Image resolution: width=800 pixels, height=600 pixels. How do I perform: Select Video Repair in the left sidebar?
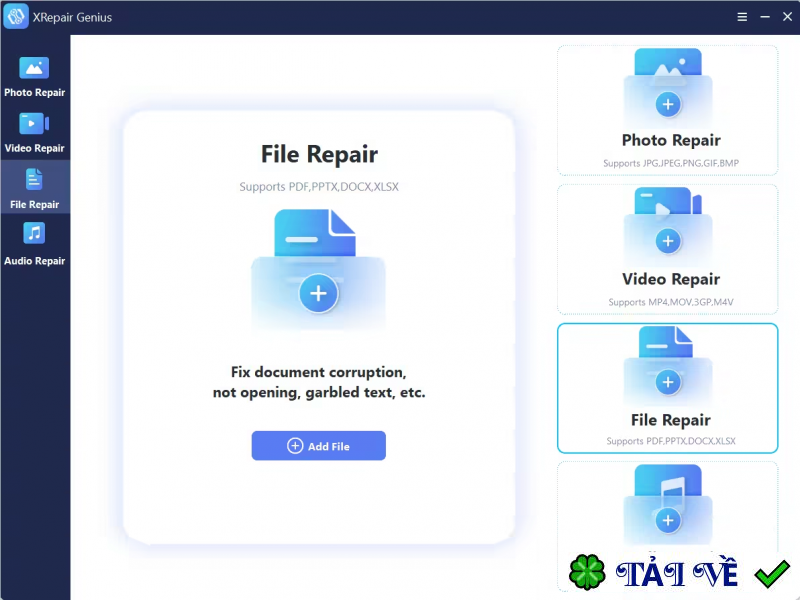point(35,131)
